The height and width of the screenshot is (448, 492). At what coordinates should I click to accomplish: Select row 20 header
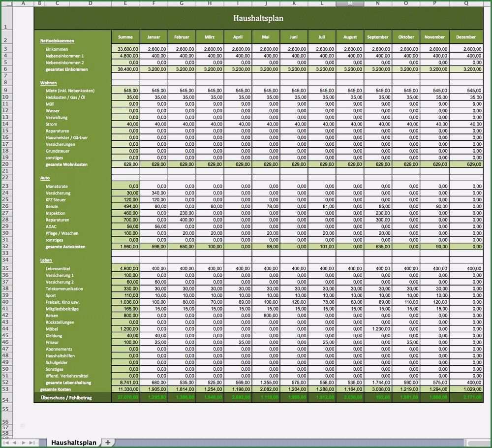click(x=5, y=164)
